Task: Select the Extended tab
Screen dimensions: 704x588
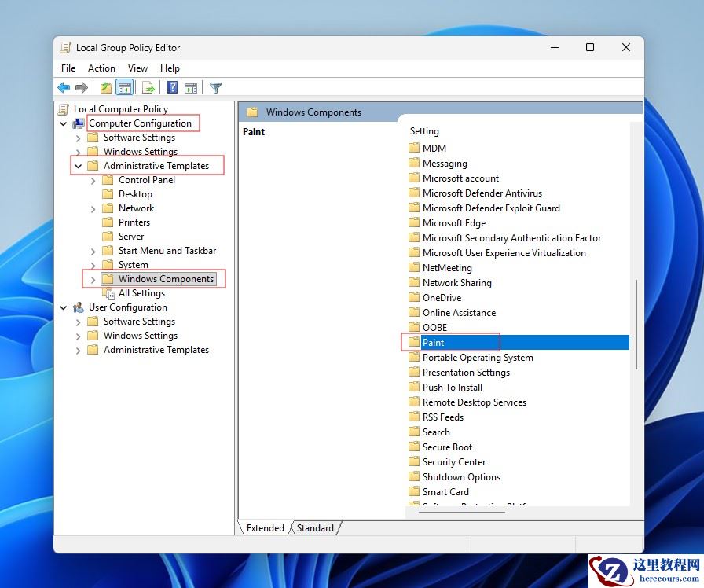Action: click(x=265, y=528)
